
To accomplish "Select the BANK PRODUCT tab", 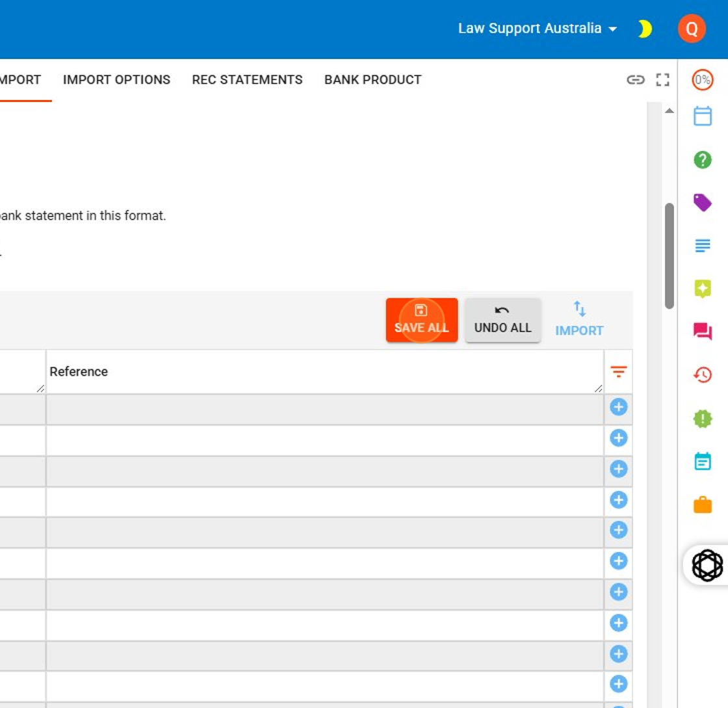I will (x=372, y=80).
